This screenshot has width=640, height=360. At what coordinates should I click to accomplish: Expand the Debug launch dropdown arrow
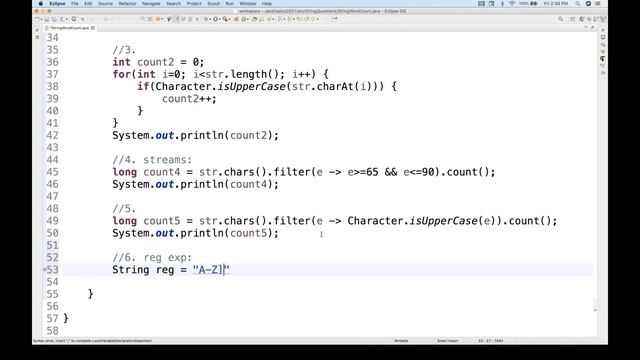pyautogui.click(x=162, y=19)
